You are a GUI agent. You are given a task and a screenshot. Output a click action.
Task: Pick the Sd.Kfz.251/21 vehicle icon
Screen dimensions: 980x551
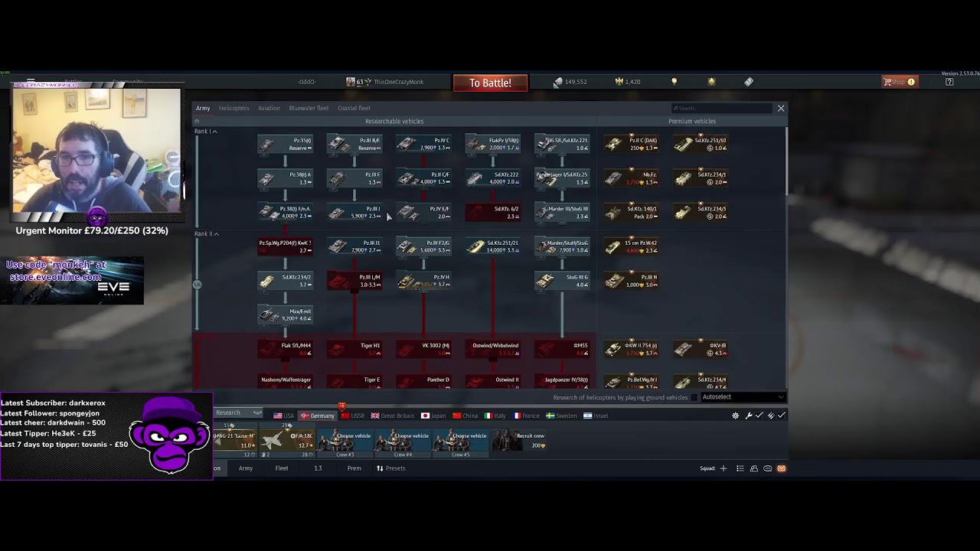click(492, 246)
